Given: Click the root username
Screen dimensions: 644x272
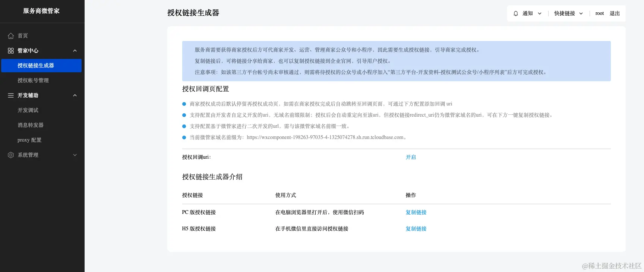Looking at the screenshot, I should [600, 13].
